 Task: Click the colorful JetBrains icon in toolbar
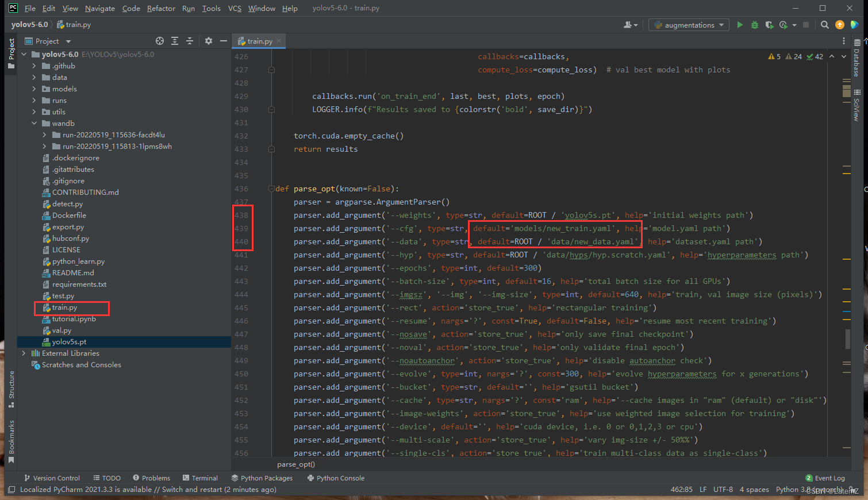(855, 25)
